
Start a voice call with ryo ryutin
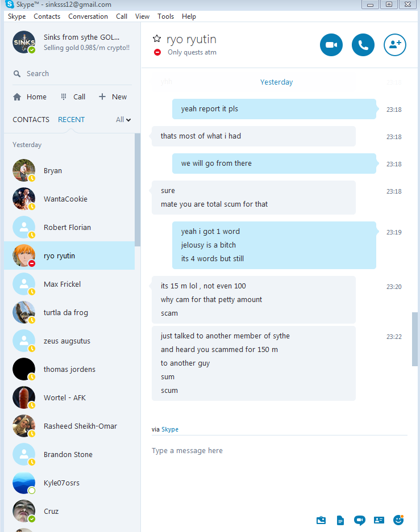click(363, 45)
